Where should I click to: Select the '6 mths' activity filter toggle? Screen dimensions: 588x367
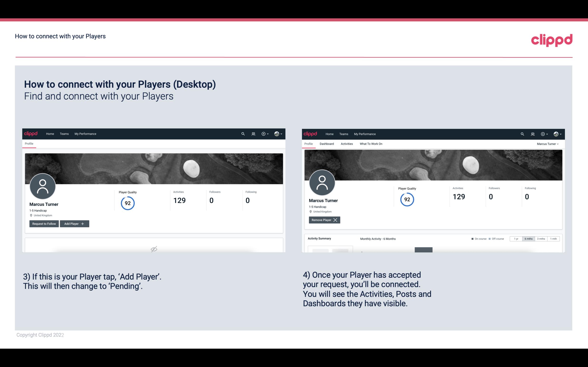[528, 238]
